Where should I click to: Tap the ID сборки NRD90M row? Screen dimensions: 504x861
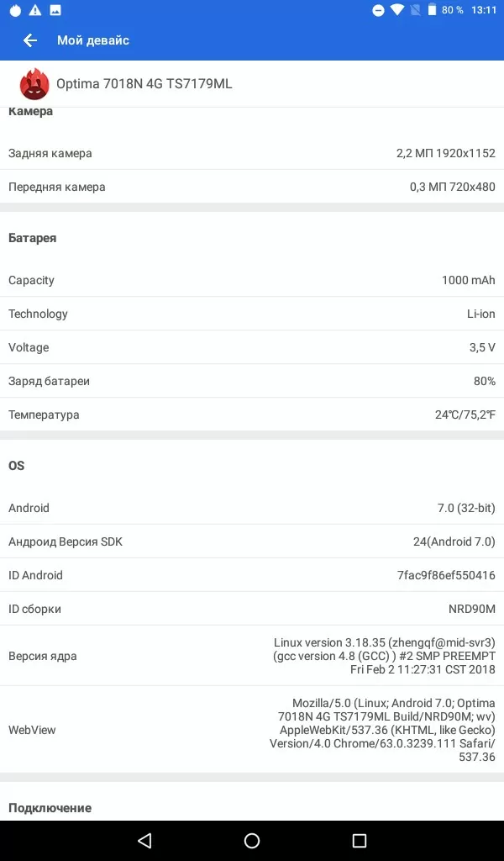tap(252, 609)
